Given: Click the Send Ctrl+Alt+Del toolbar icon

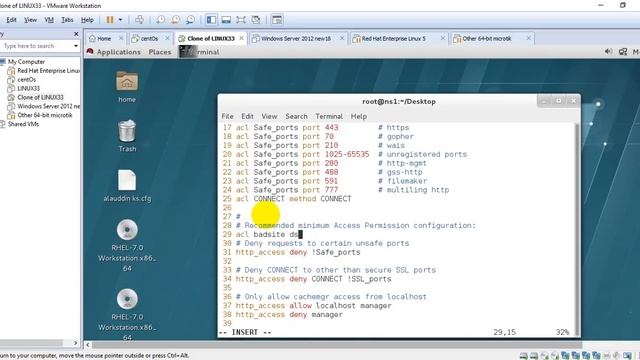Looking at the screenshot, I should (x=139, y=20).
